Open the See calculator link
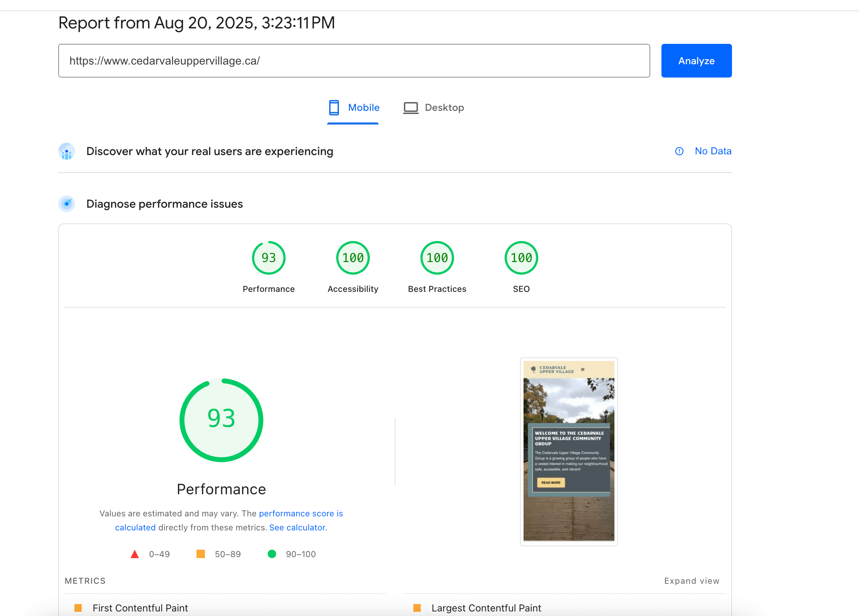859x616 pixels. tap(298, 527)
